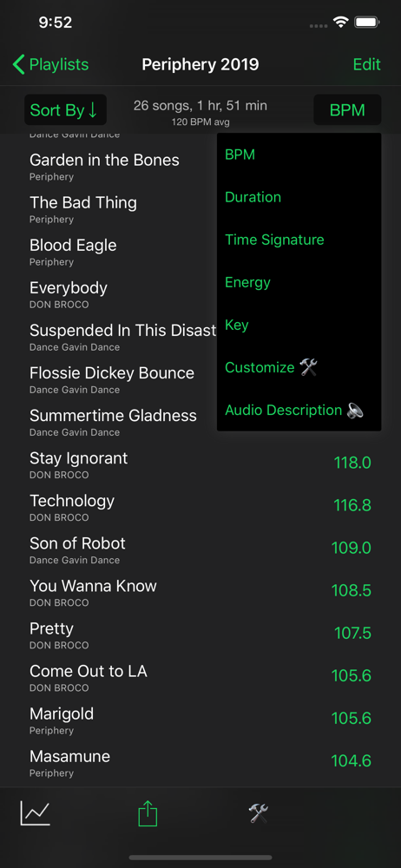This screenshot has height=868, width=401.
Task: Open the tools icon in bottom bar
Action: (x=259, y=813)
